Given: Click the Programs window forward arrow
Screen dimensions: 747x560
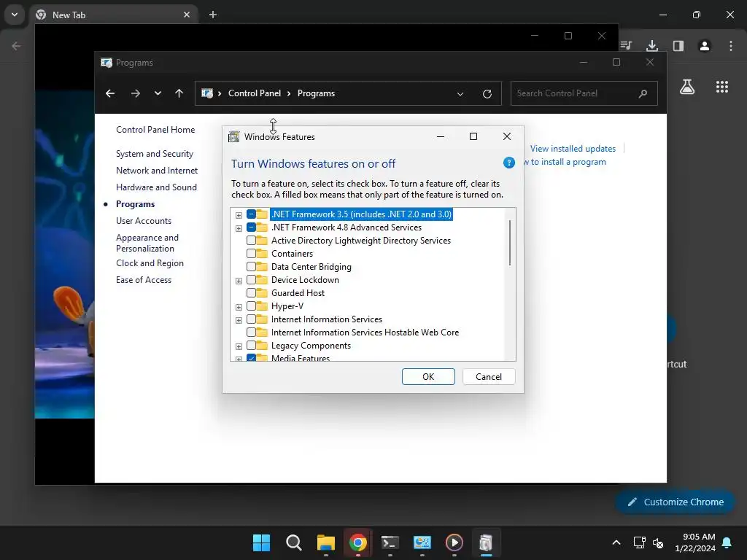Looking at the screenshot, I should point(135,93).
